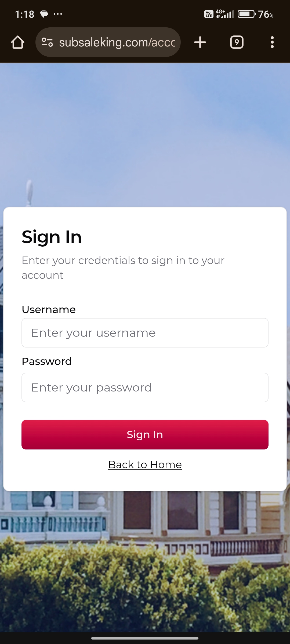The width and height of the screenshot is (290, 644).
Task: Tap the browser home icon
Action: click(18, 42)
